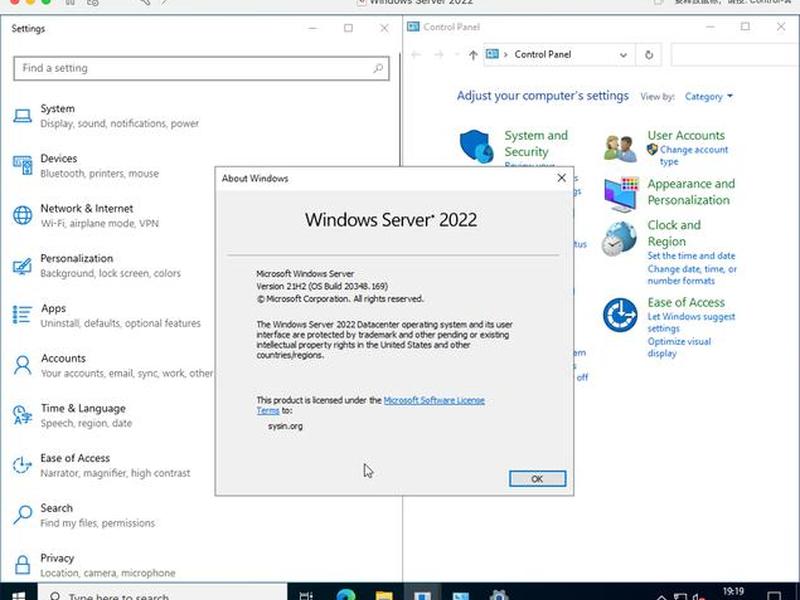Viewport: 800px width, 600px height.
Task: Open Personalization icon in Settings
Action: 22,265
